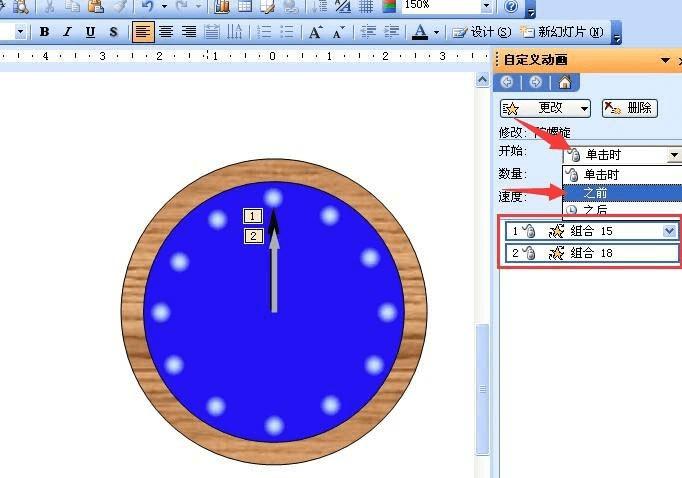
Task: Open the Redo history dropdown arrow
Action: (198, 6)
